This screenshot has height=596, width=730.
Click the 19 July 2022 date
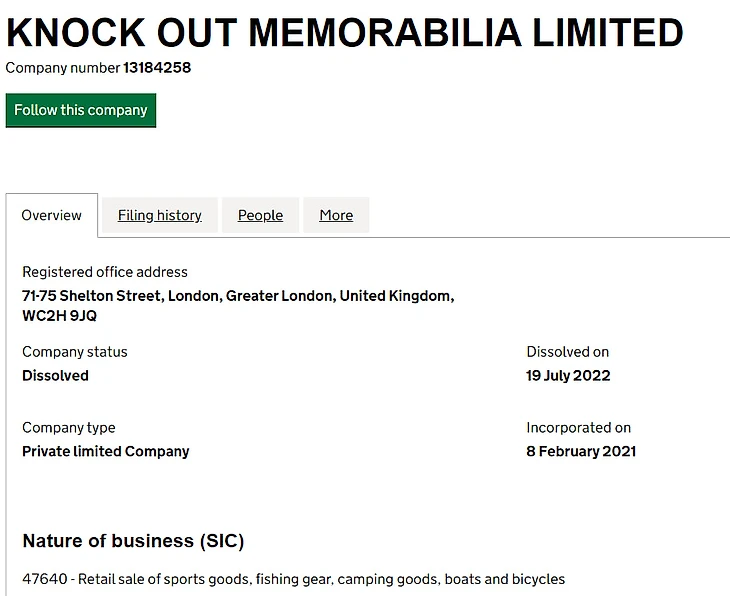[568, 376]
